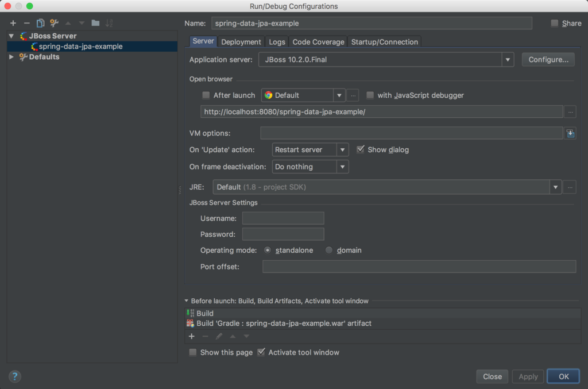Viewport: 588px width, 389px height.
Task: Enable After launch checkbox
Action: click(206, 95)
